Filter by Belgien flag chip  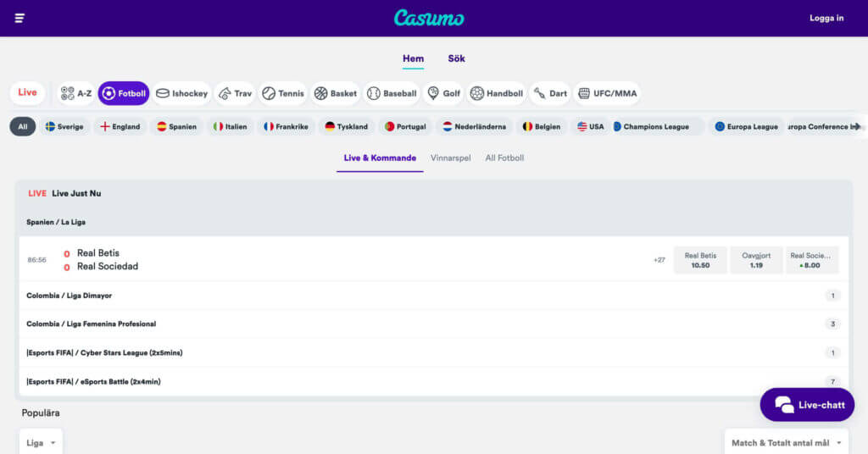coord(542,127)
